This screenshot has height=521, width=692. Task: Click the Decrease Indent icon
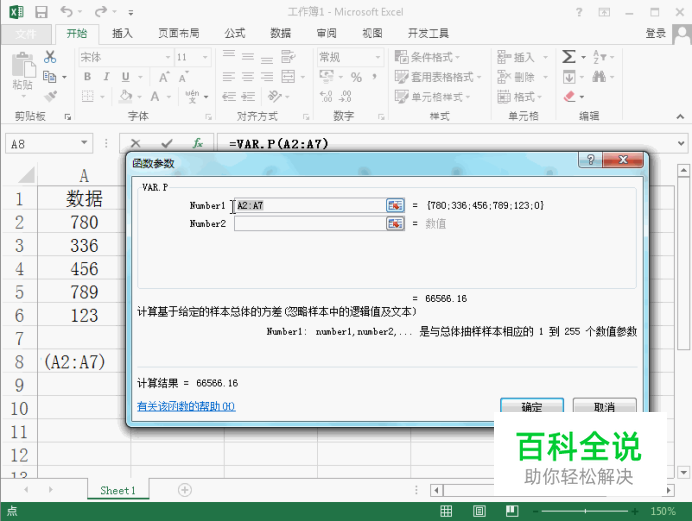[229, 96]
